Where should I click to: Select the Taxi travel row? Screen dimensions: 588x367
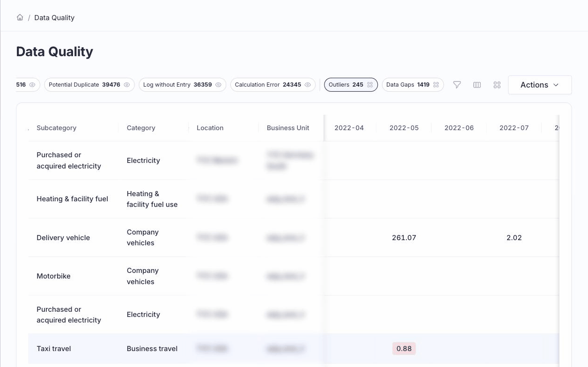click(x=293, y=349)
